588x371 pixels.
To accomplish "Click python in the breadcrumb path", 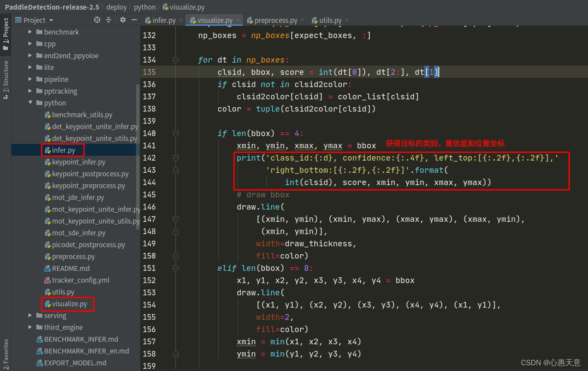I will pos(144,7).
